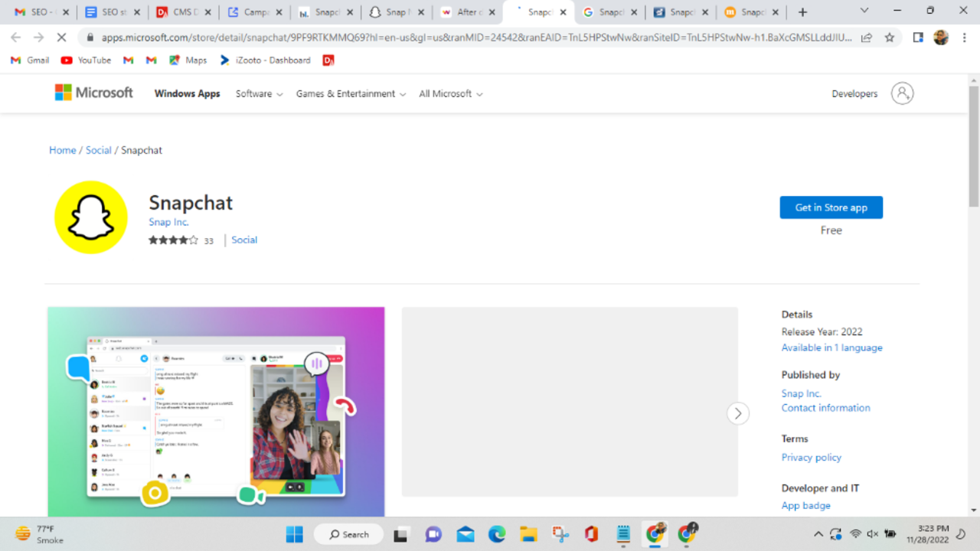The width and height of the screenshot is (980, 551).
Task: Open the user sign-in account icon
Action: point(902,93)
